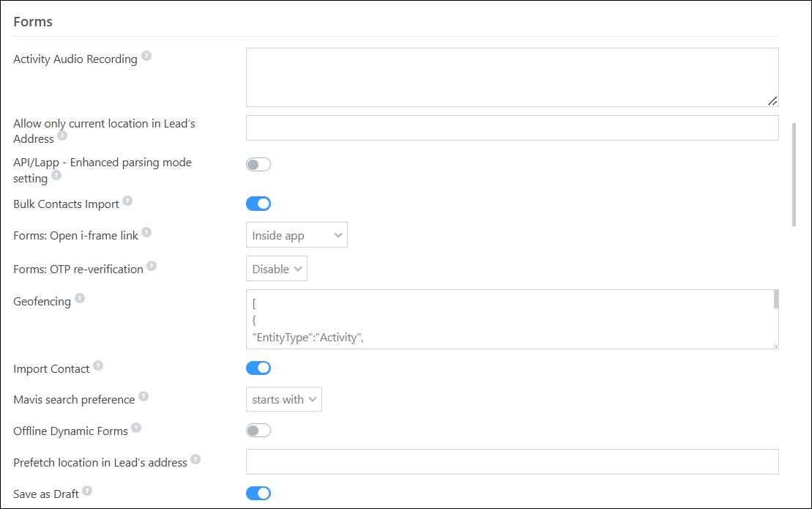Image resolution: width=812 pixels, height=509 pixels.
Task: Click the Offline Dynamic Forms label
Action: (x=70, y=431)
